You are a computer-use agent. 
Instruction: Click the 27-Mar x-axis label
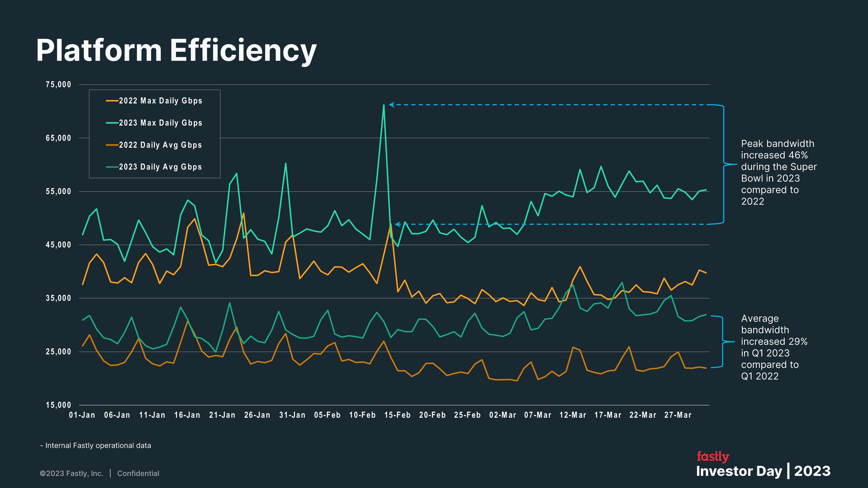tap(678, 415)
